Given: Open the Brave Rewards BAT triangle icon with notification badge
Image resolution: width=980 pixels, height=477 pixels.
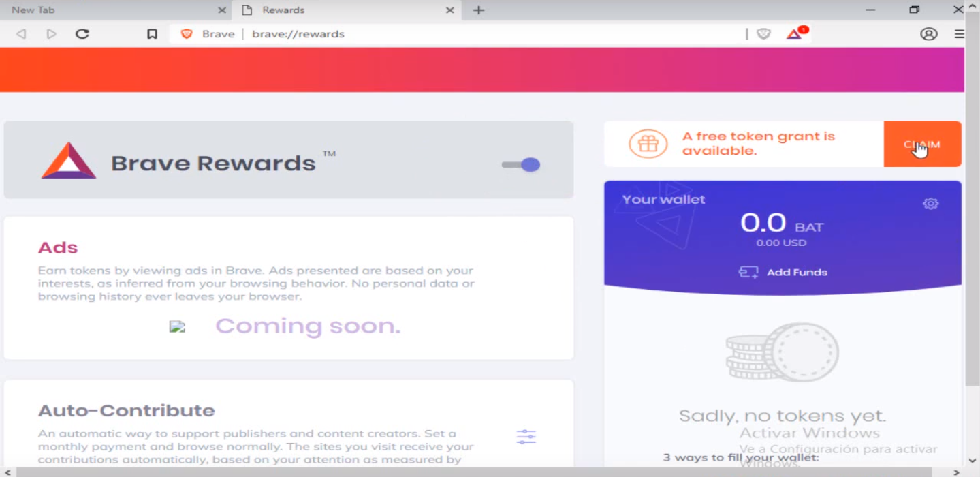Looking at the screenshot, I should click(797, 33).
